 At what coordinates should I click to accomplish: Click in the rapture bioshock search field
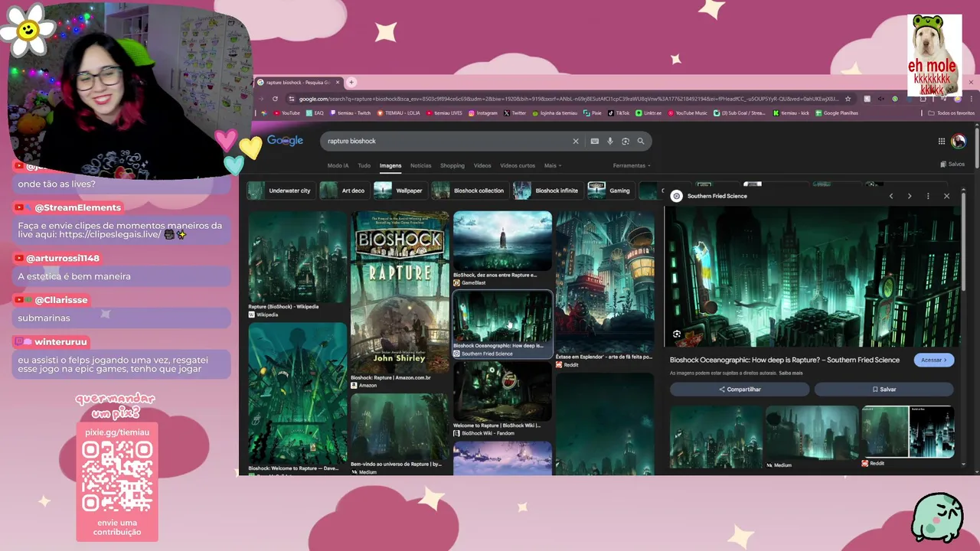coord(448,141)
